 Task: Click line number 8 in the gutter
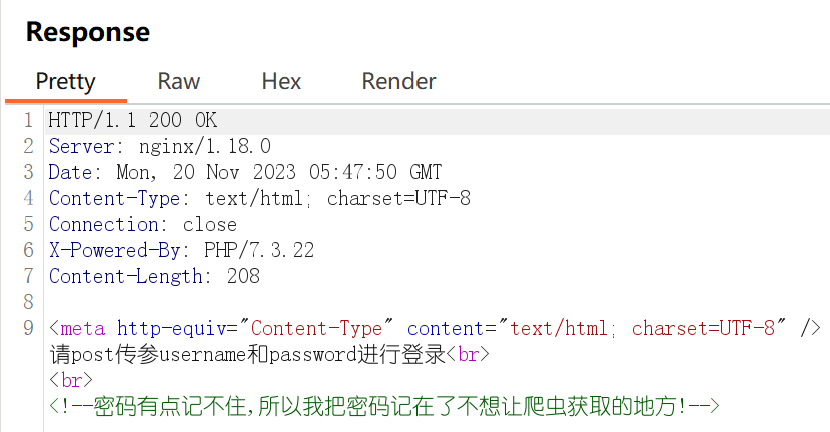tap(28, 302)
